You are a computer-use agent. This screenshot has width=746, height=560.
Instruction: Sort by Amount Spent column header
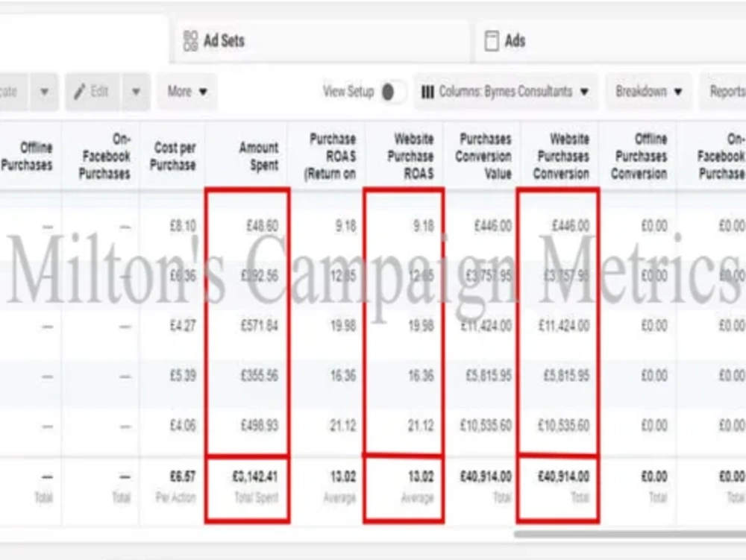pos(258,157)
